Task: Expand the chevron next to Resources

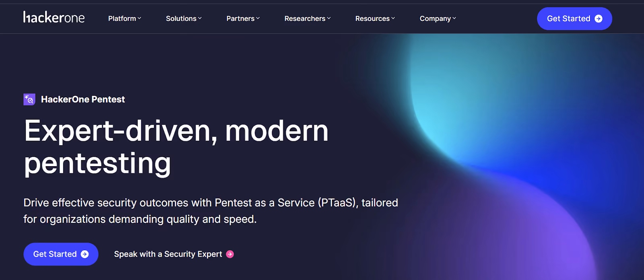Action: [x=393, y=19]
